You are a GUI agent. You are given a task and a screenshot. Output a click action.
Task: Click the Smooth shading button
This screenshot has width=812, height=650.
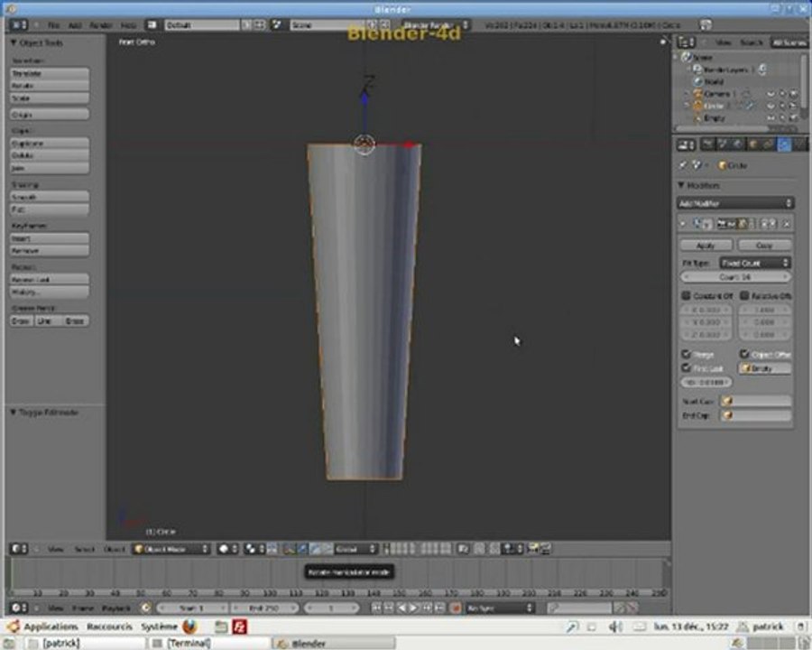click(50, 197)
